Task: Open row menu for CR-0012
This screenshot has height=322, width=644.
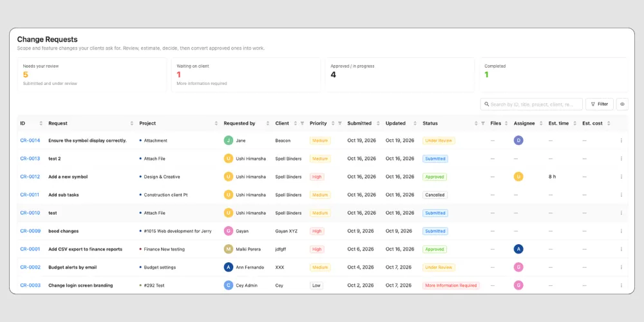Action: 621,176
